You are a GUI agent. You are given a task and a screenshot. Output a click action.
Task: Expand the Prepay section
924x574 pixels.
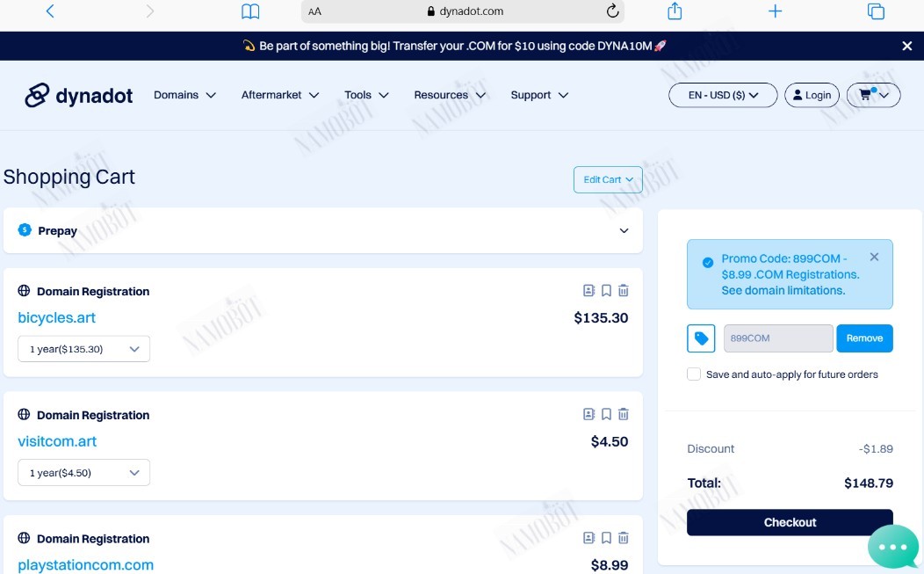point(624,230)
